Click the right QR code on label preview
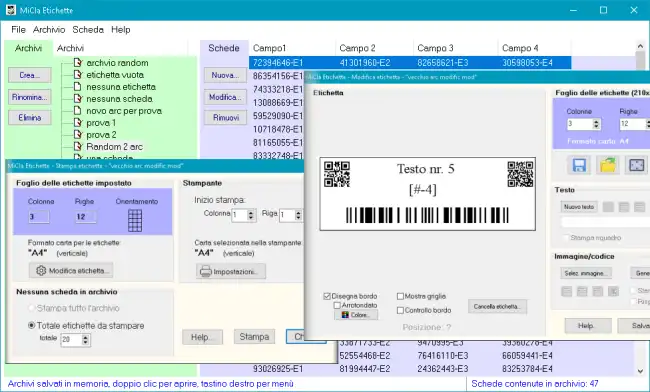Viewport: 650px width, 392px height. 520,174
